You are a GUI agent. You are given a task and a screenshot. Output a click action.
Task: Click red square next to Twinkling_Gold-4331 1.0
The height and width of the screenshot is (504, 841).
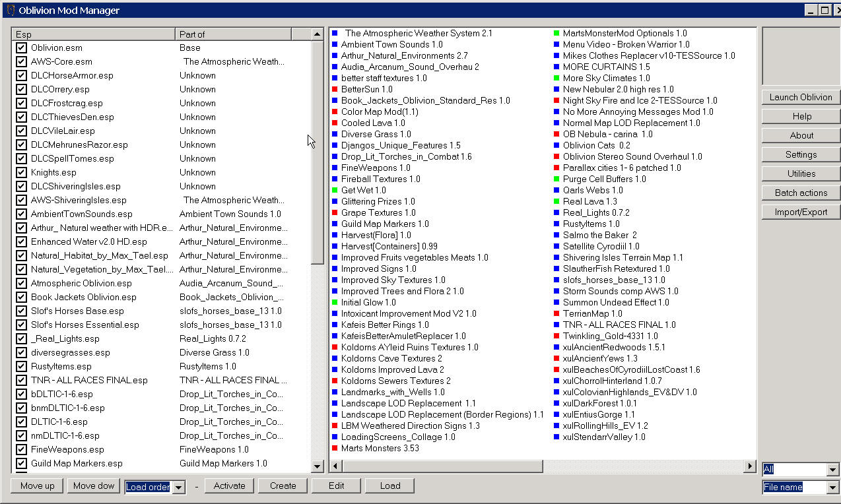coord(556,336)
